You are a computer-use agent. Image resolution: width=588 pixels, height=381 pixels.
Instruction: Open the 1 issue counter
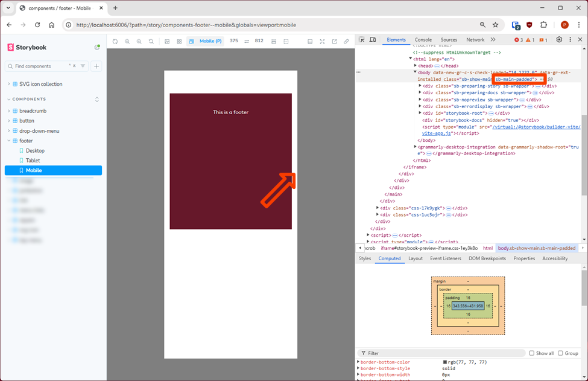pos(543,40)
